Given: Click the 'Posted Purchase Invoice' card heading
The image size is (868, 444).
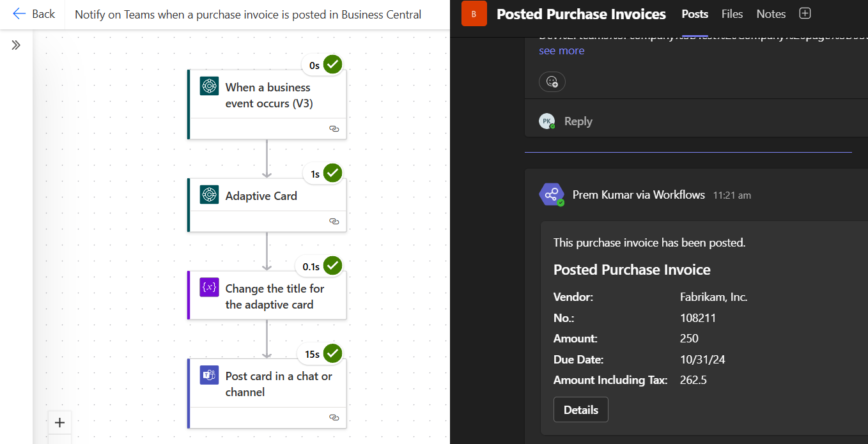Looking at the screenshot, I should (x=632, y=270).
